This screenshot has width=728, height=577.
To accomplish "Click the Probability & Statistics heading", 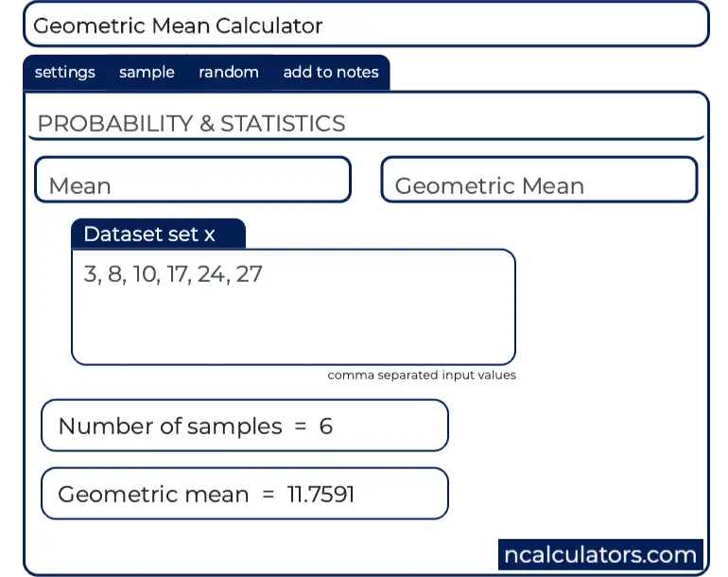I will (191, 124).
